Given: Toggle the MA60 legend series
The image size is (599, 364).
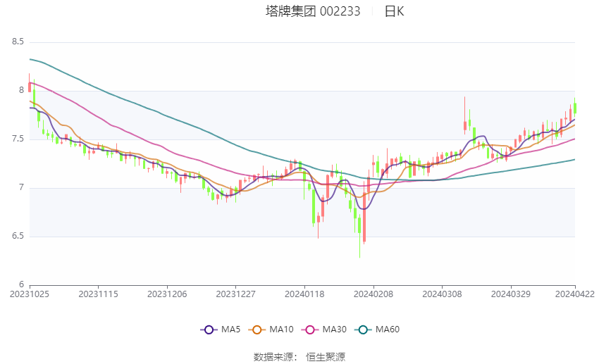Looking at the screenshot, I should 377,330.
